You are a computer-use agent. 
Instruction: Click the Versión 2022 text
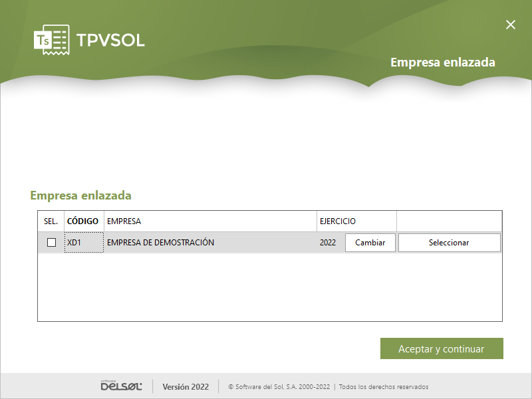186,387
